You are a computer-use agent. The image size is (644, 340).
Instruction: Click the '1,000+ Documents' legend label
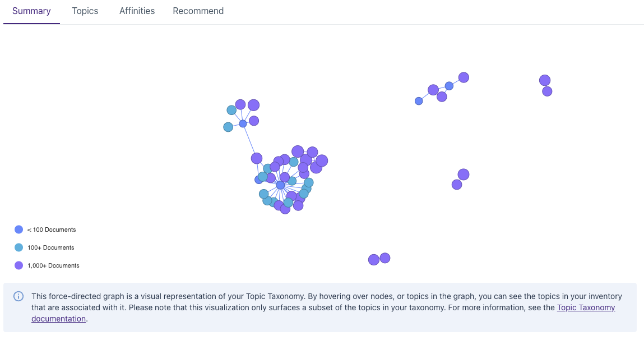tap(53, 265)
